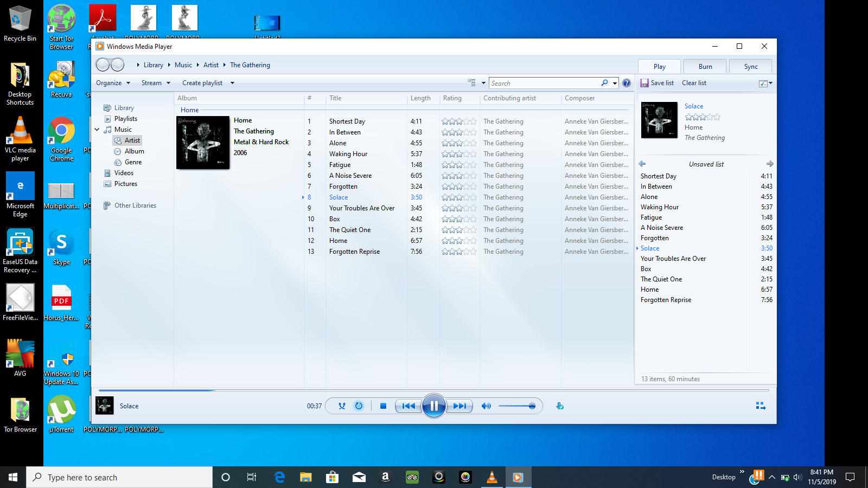
Task: Open list options dropdown
Action: (765, 83)
